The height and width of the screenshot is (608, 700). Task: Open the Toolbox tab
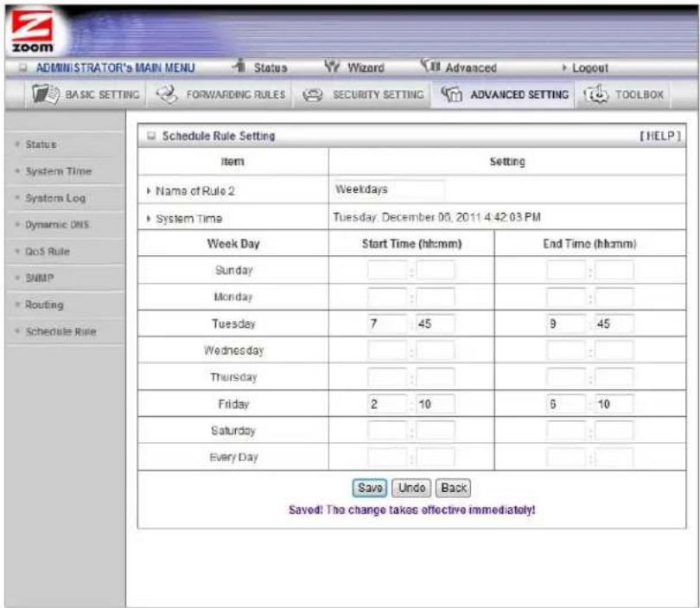(623, 94)
